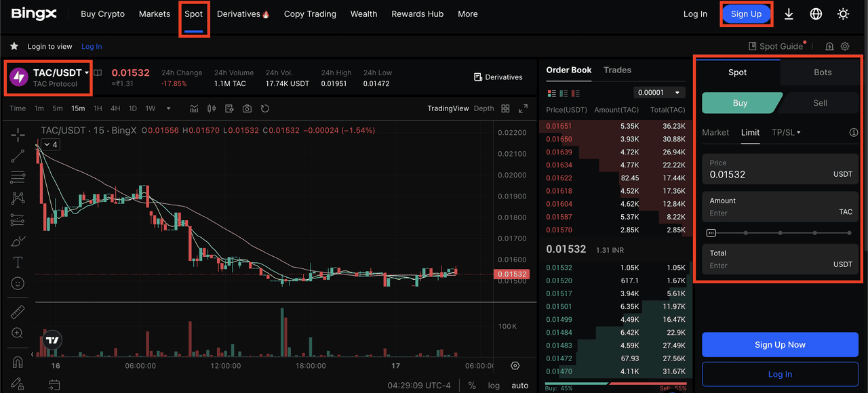
Task: Expand the 0.00001 price precision dropdown
Action: pyautogui.click(x=659, y=92)
